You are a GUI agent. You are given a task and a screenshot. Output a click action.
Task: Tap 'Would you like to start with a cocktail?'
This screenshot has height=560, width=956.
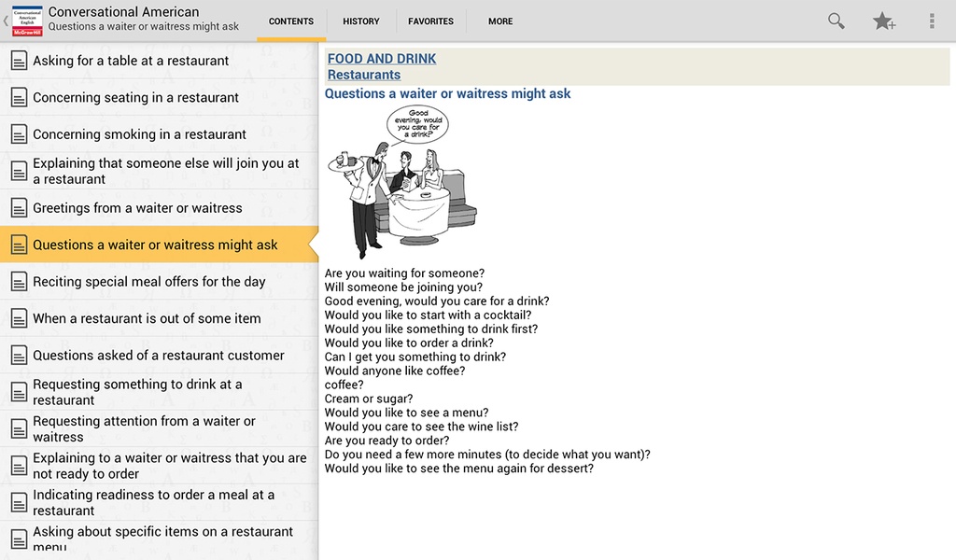click(428, 315)
